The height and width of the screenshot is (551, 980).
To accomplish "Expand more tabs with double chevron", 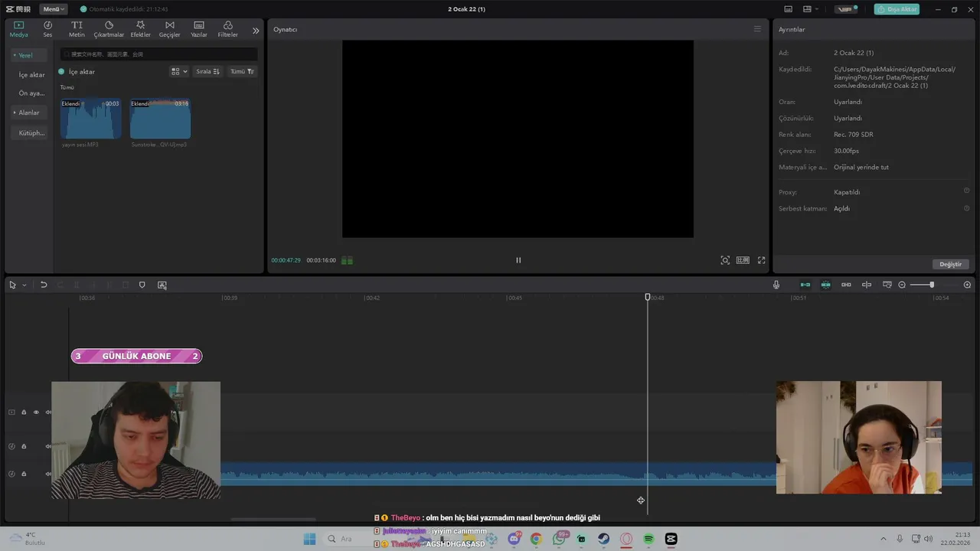I will click(256, 31).
